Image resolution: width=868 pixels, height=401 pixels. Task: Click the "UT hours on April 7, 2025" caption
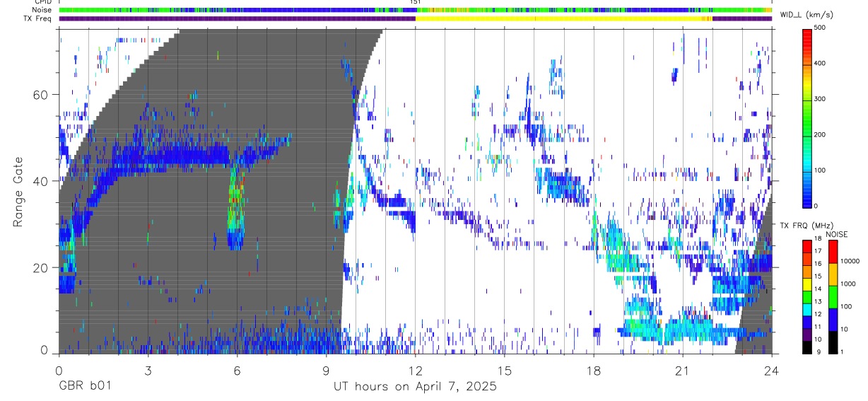(x=416, y=387)
